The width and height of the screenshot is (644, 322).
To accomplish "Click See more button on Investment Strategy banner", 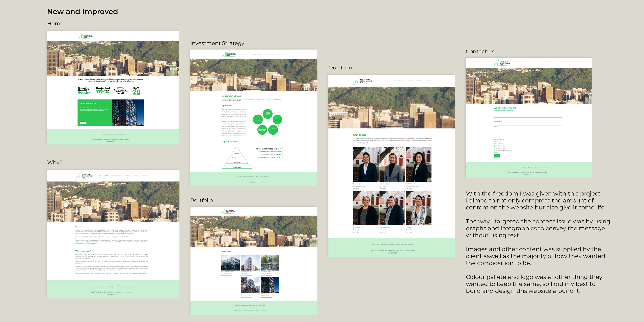I will pyautogui.click(x=83, y=123).
